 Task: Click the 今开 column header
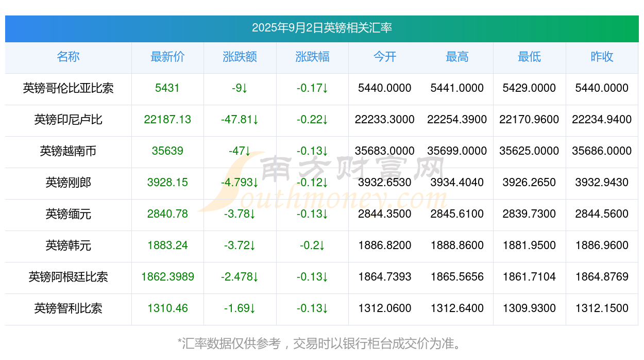point(385,57)
